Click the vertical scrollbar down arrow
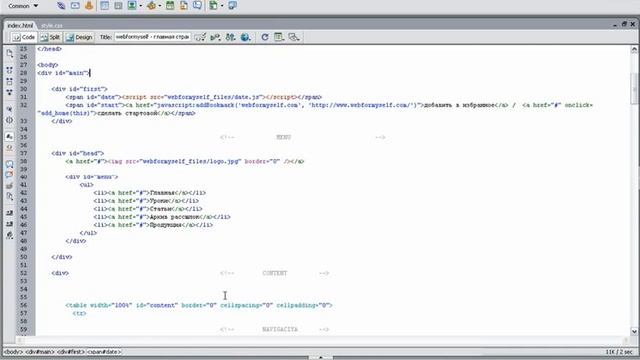Screen dimensions: 640x360 [634, 331]
